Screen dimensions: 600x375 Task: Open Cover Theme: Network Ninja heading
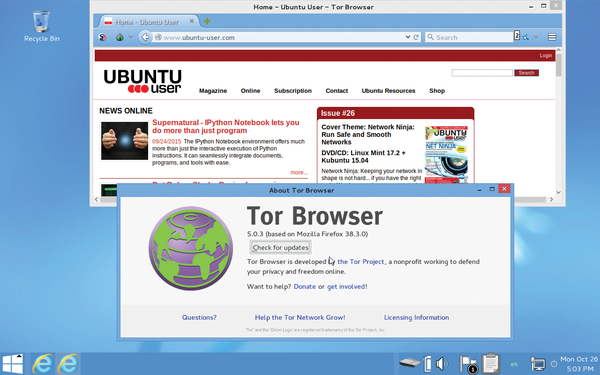point(368,134)
